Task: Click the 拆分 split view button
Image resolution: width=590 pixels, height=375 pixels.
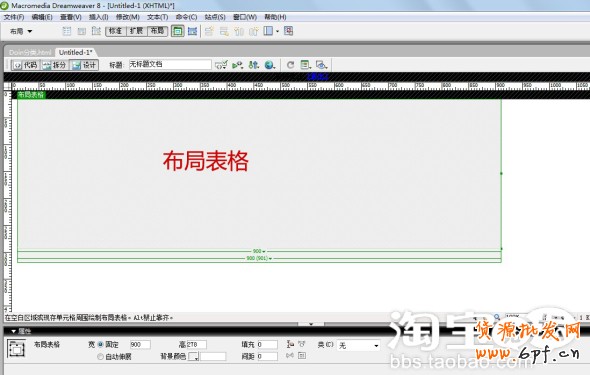Action: click(55, 65)
